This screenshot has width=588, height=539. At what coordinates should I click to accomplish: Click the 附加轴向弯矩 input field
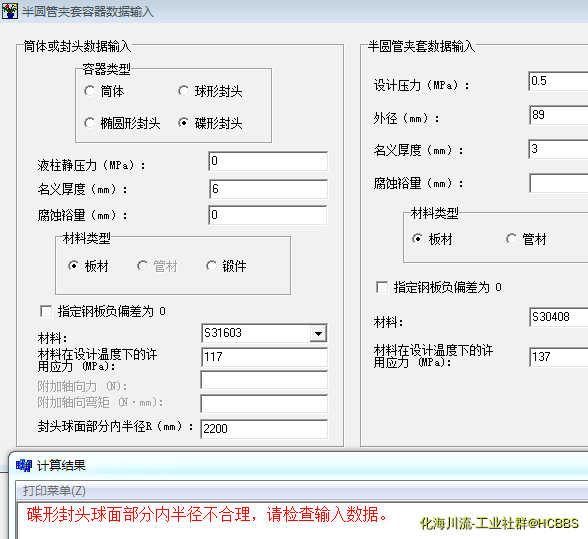(264, 404)
